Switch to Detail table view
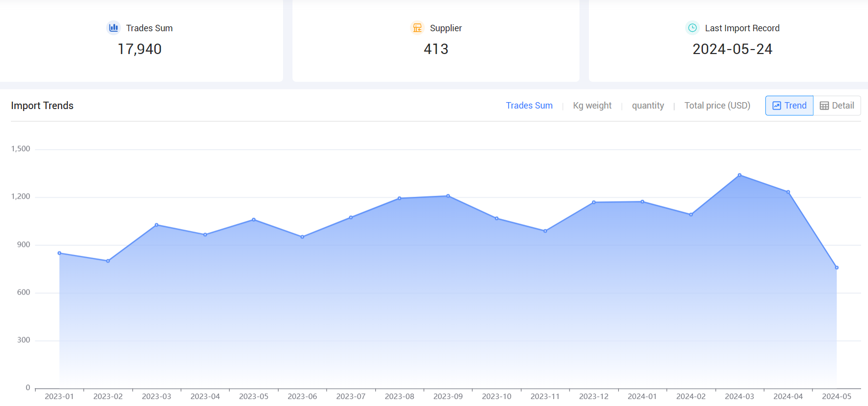The image size is (868, 406). pos(837,106)
